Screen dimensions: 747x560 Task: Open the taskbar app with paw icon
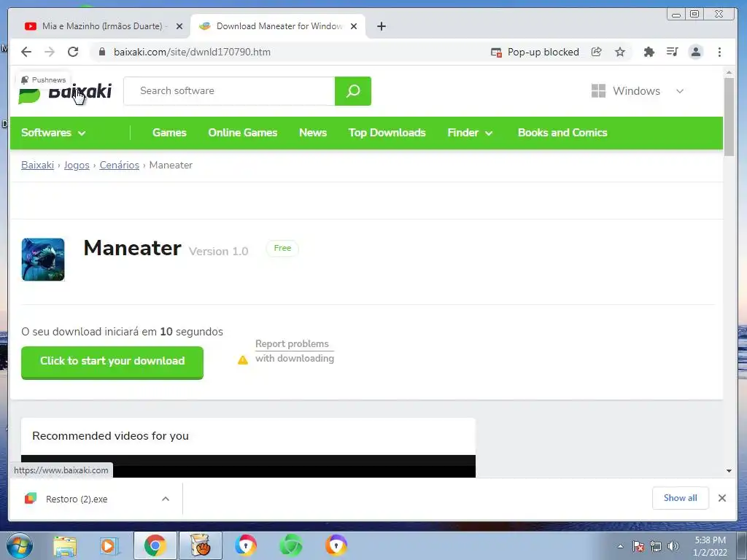click(201, 545)
